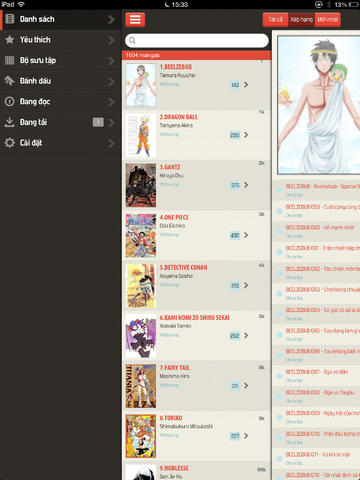Click author name Aoyama Gosho
The width and height of the screenshot is (360, 480).
[176, 276]
